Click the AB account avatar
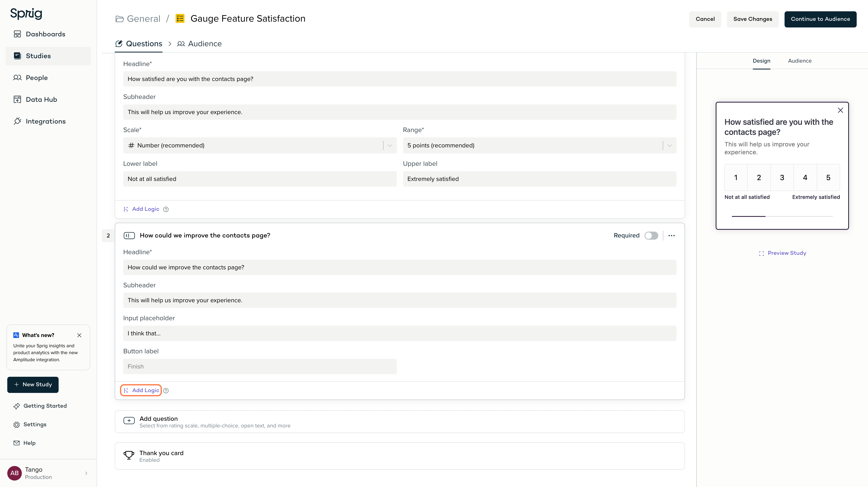Viewport: 868px width, 487px height. [x=15, y=473]
